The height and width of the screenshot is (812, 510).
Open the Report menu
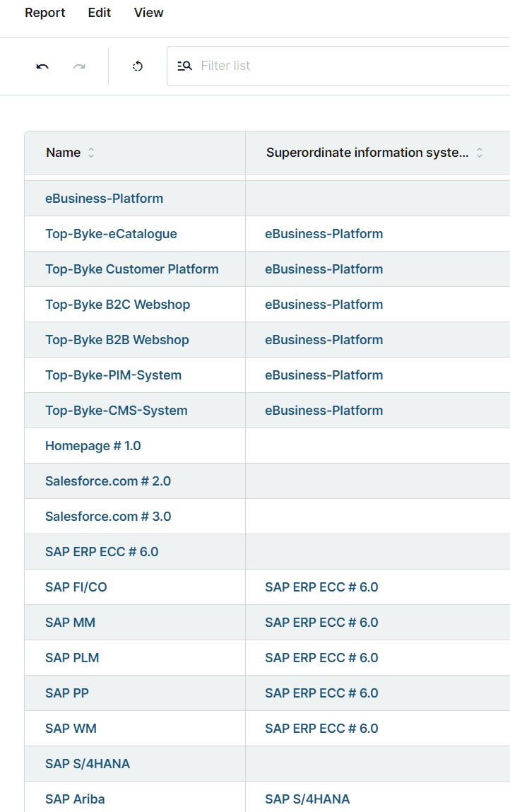pyautogui.click(x=45, y=13)
